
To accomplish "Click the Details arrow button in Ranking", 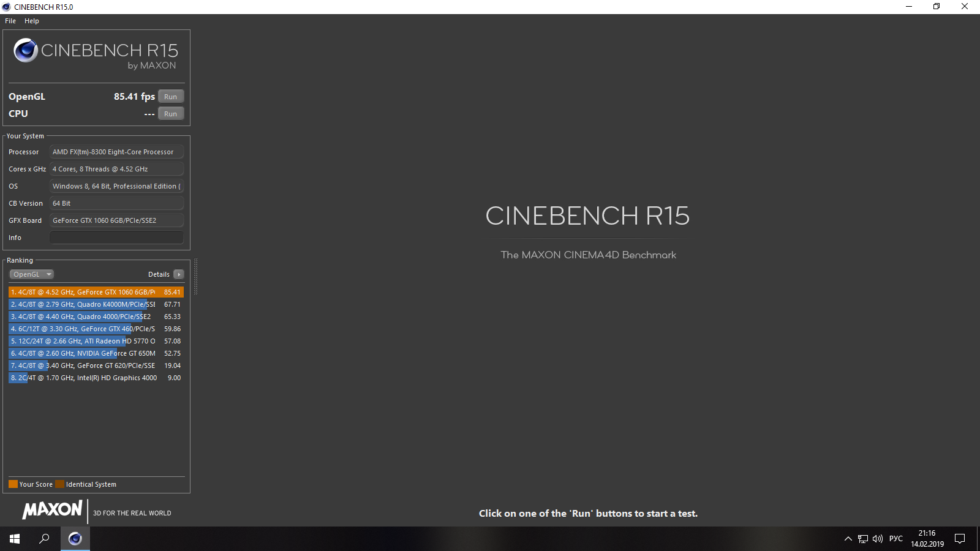I will pos(179,274).
